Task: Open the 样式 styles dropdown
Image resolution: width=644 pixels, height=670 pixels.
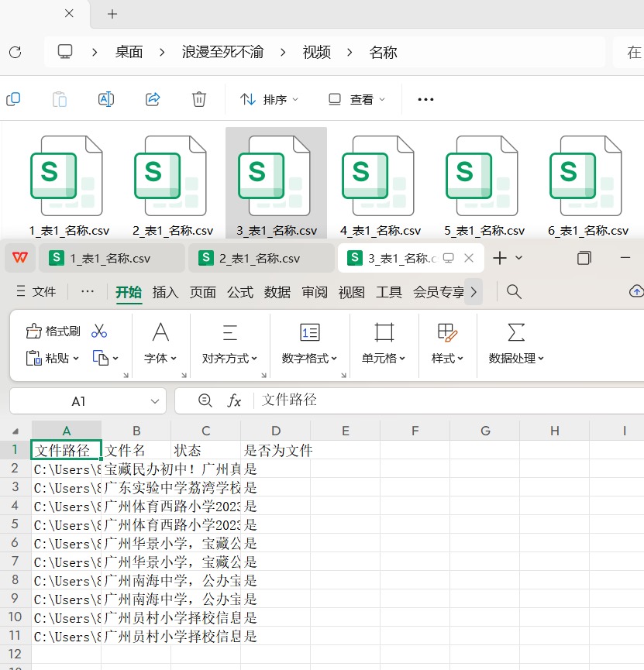Action: click(x=447, y=358)
